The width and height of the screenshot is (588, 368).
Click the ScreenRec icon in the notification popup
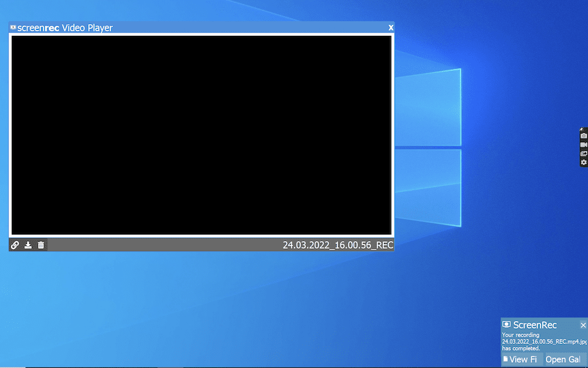click(x=506, y=324)
